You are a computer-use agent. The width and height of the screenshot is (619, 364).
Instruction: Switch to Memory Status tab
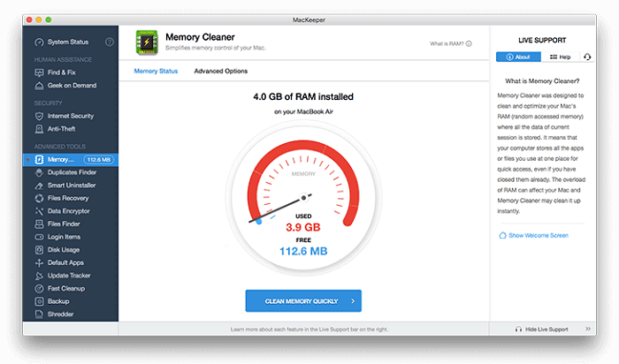click(156, 72)
